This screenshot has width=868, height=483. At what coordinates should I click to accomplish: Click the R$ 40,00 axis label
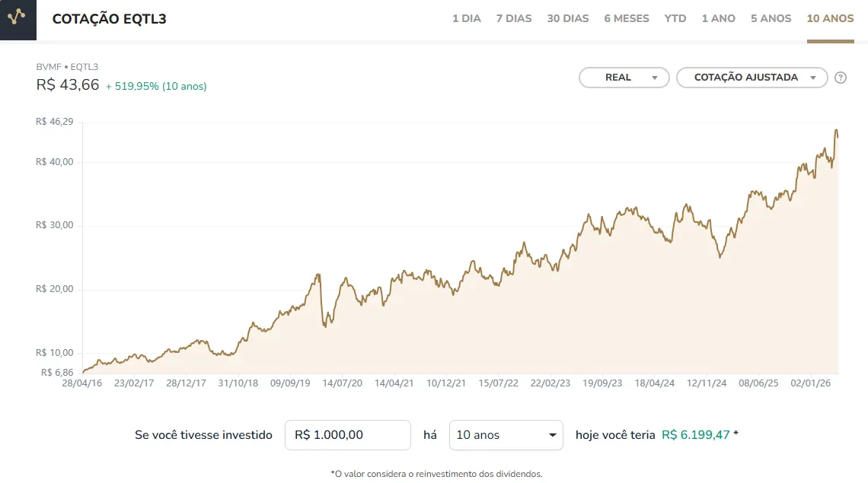(x=54, y=162)
